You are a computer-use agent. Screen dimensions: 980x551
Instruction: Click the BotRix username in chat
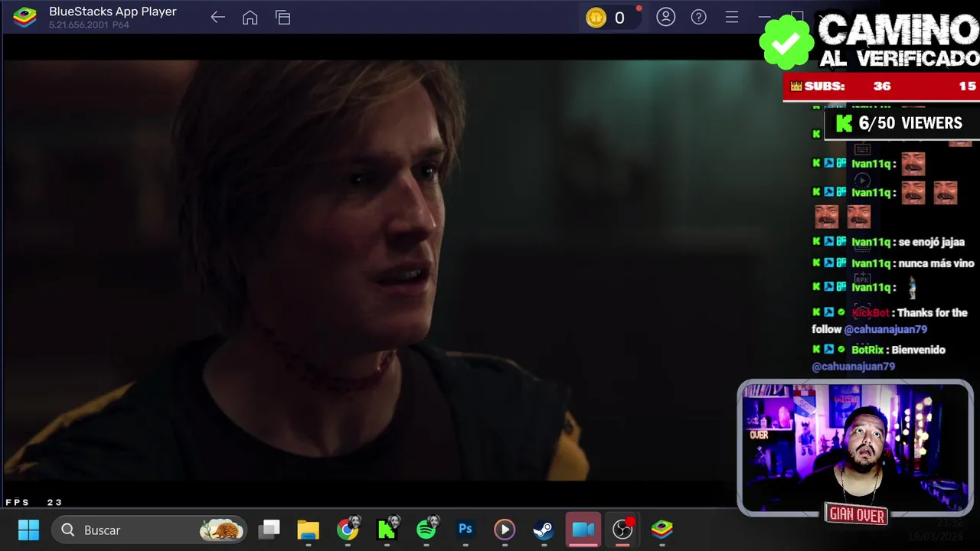tap(867, 350)
